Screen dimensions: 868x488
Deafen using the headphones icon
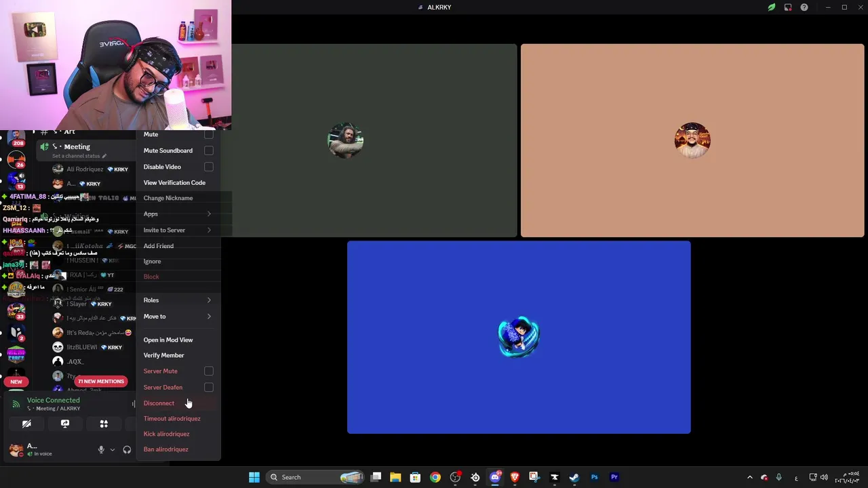point(127,450)
